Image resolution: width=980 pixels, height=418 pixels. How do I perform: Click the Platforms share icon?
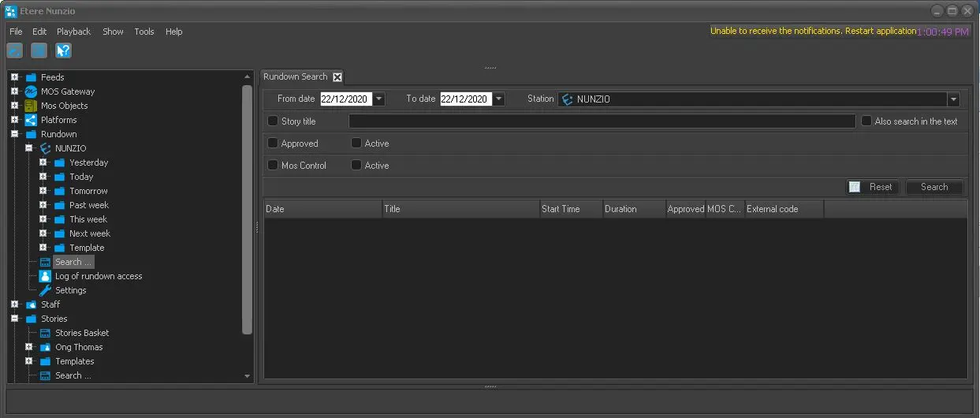tap(31, 120)
